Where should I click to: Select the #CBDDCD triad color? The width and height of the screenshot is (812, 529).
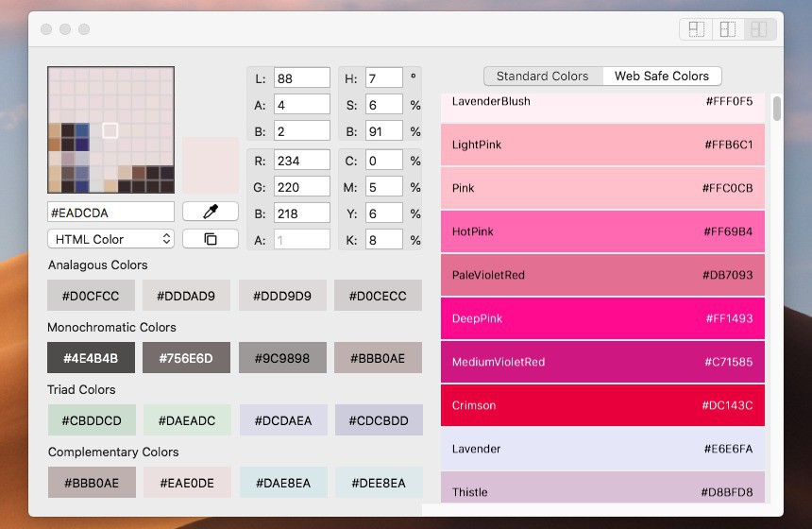[x=91, y=420]
